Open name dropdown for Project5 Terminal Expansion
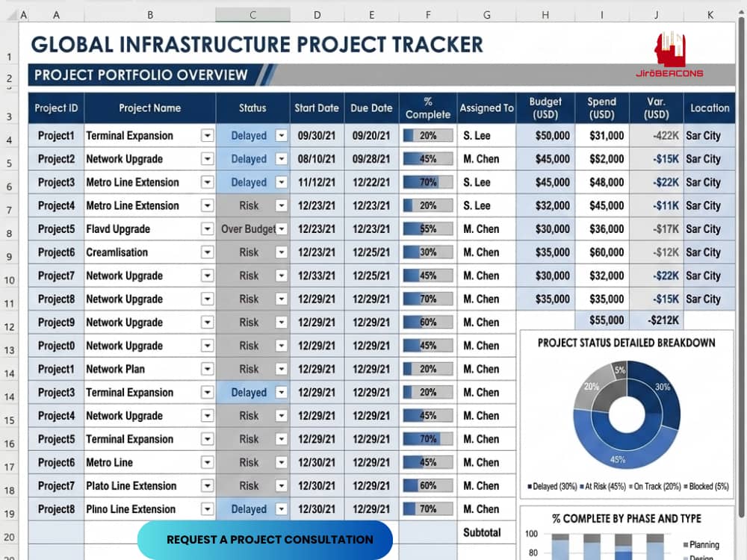The image size is (747, 560). [x=207, y=439]
